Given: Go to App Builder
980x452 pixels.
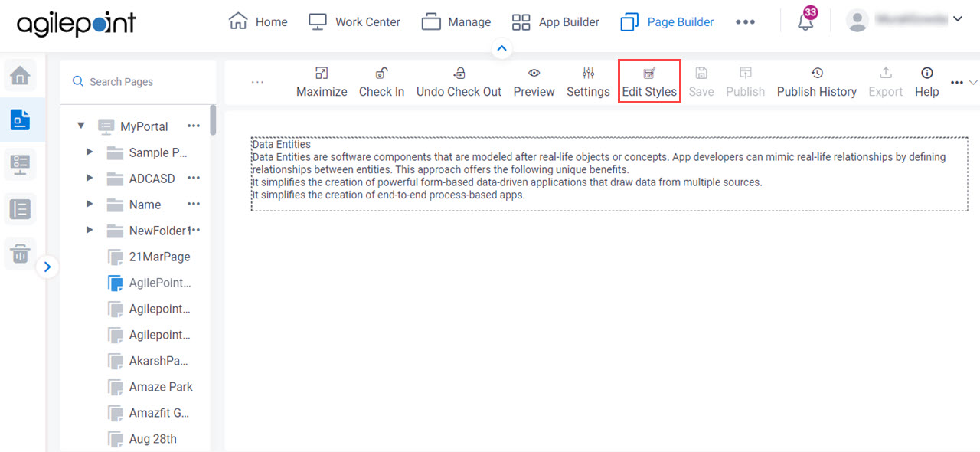Looking at the screenshot, I should coord(555,21).
